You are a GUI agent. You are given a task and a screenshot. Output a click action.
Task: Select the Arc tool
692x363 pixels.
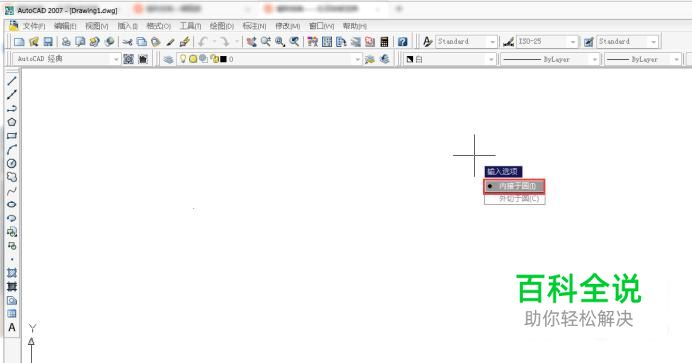click(12, 150)
